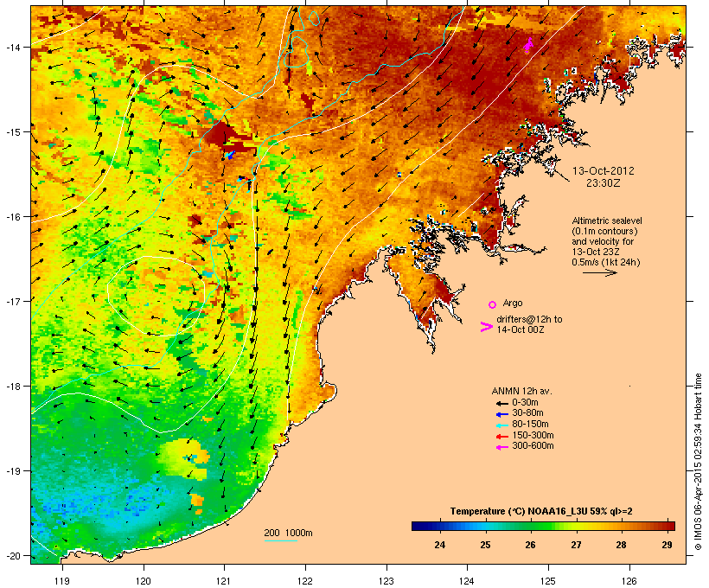
Task: Click the IMOS copyright timestamp text
Action: pos(698,462)
